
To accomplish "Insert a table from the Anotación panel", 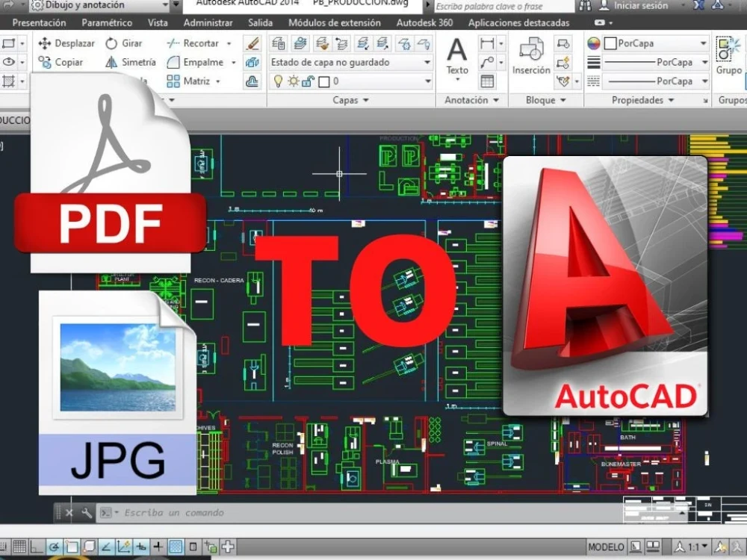I will tap(487, 81).
